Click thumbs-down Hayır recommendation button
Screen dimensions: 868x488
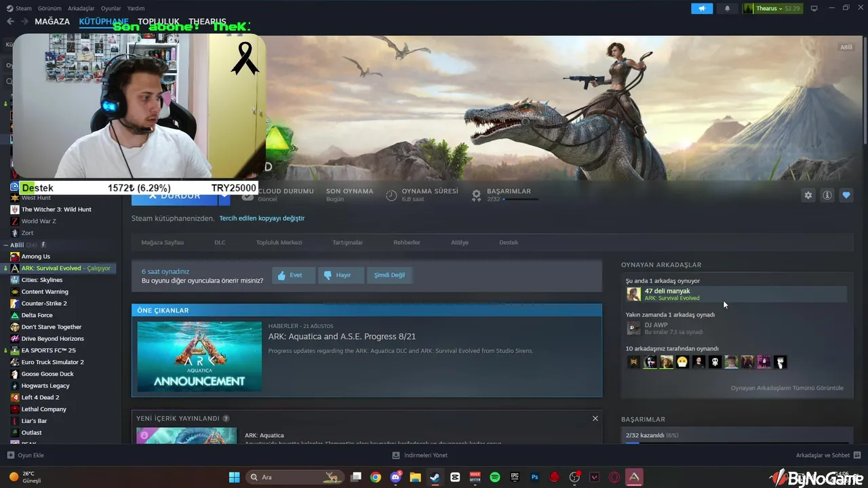340,275
